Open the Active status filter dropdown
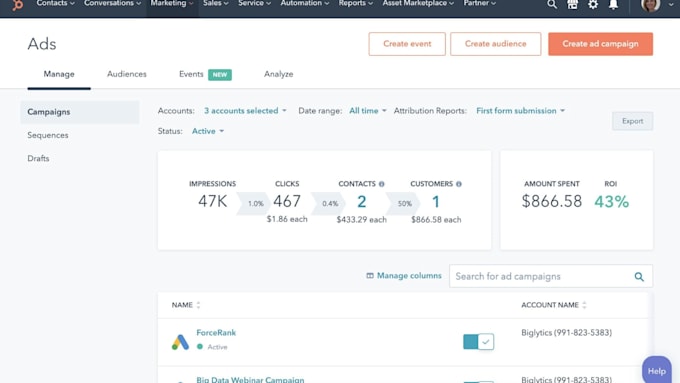 208,131
